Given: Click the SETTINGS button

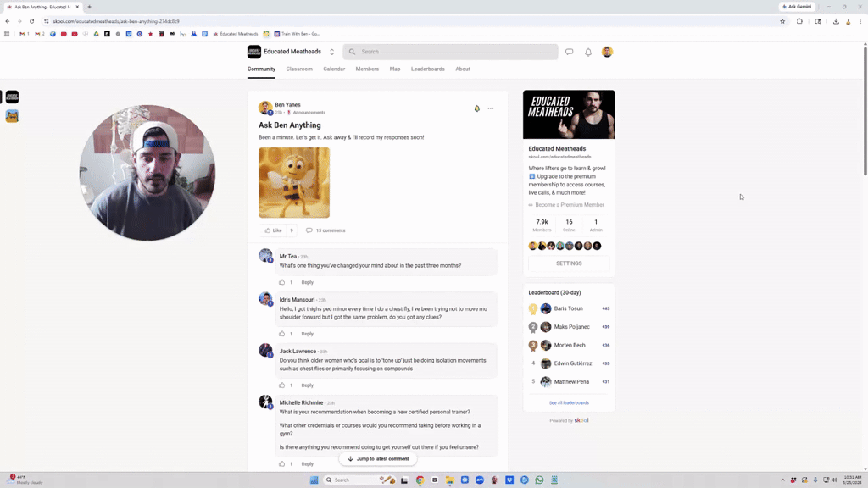Looking at the screenshot, I should click(568, 263).
